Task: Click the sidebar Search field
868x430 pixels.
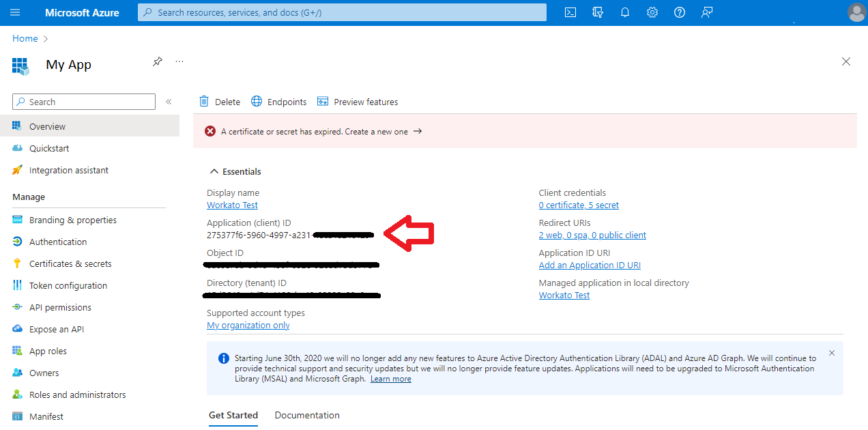Action: (84, 102)
